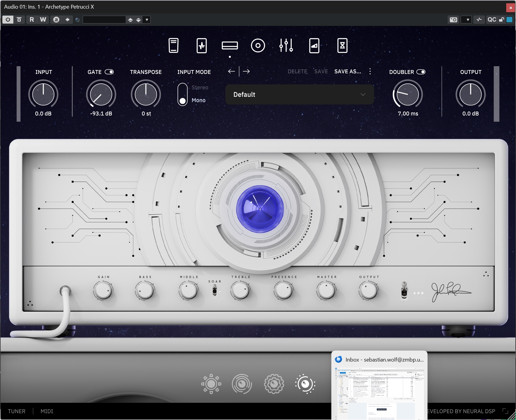Viewport: 516px width, 420px height.
Task: Click the Read automation R button
Action: (32, 20)
